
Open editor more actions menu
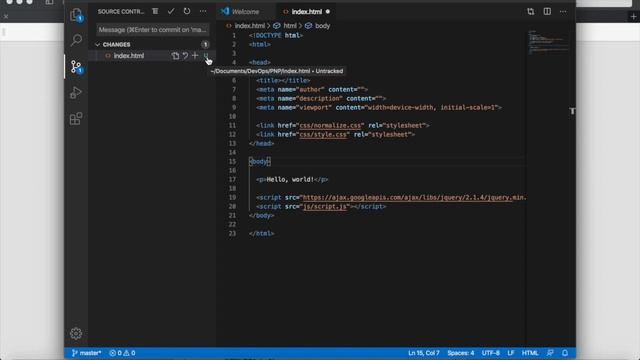point(563,11)
